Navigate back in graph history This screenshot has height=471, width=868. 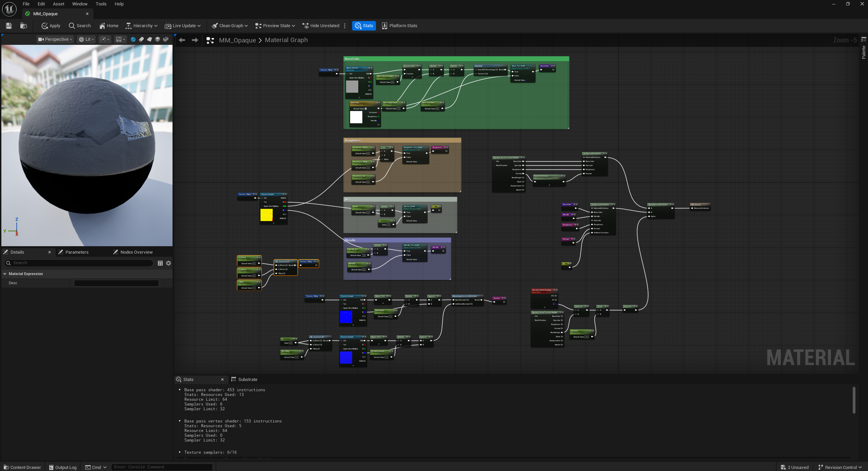click(182, 40)
